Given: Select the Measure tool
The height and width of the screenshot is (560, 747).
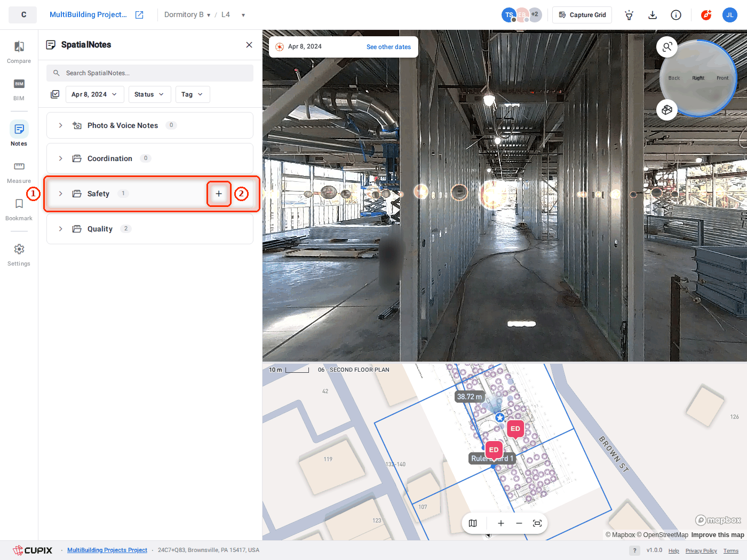Looking at the screenshot, I should 19,172.
